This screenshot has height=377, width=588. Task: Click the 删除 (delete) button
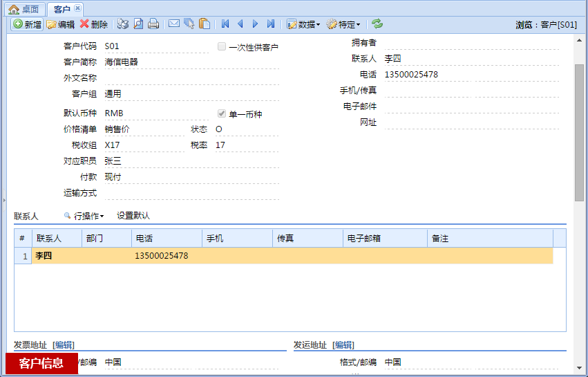coord(94,24)
